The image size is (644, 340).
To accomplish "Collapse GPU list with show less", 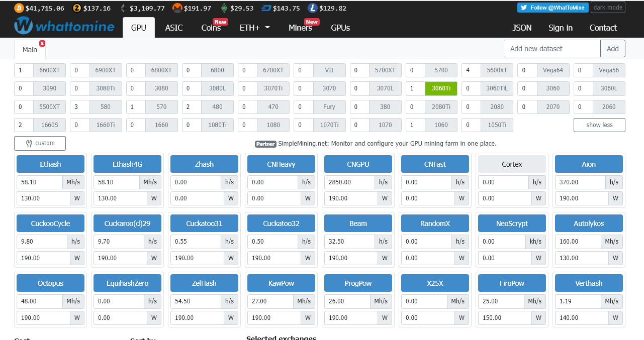I will pos(599,125).
